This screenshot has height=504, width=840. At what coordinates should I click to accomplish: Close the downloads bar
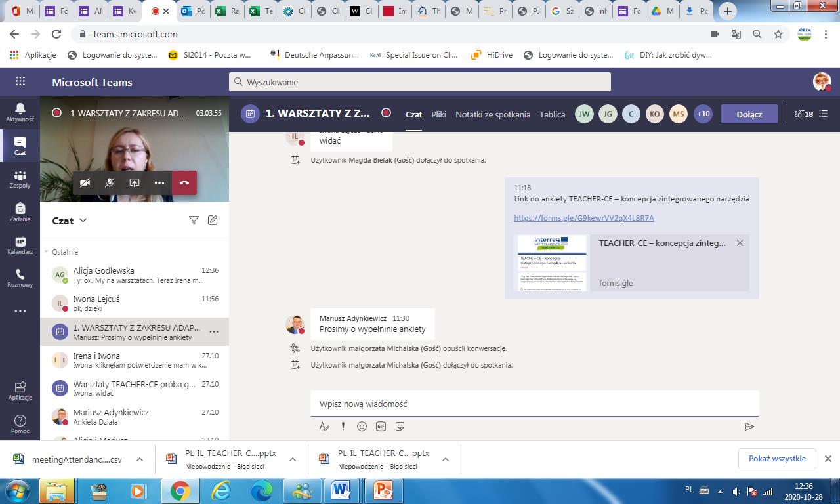pyautogui.click(x=828, y=459)
